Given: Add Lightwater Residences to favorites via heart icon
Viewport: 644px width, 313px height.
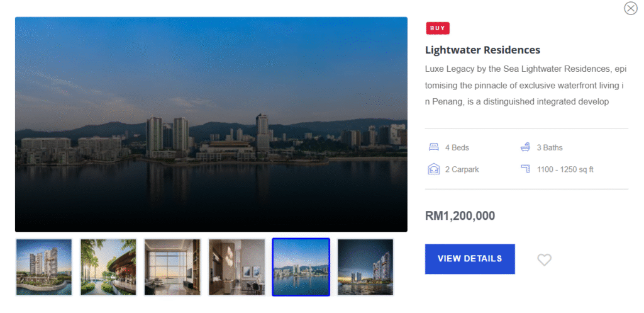Looking at the screenshot, I should 544,259.
